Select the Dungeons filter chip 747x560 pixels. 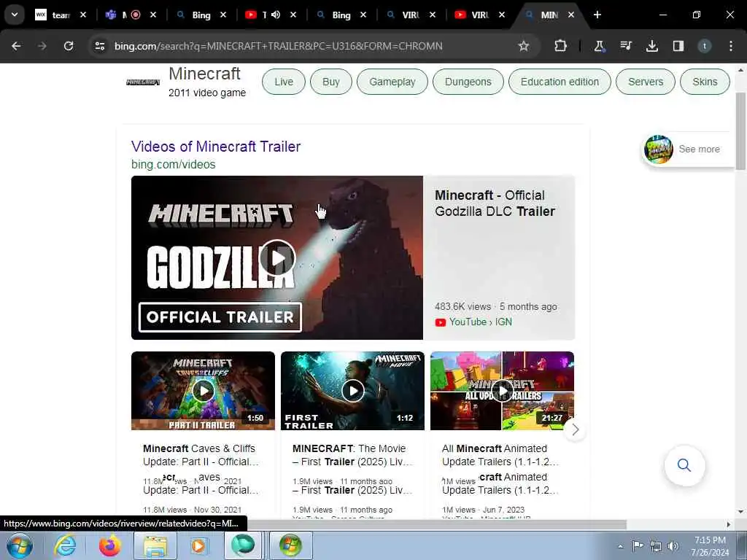pos(468,82)
